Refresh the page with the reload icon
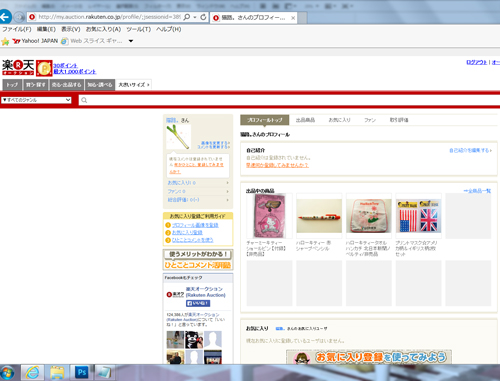The image size is (500, 381). (203, 17)
